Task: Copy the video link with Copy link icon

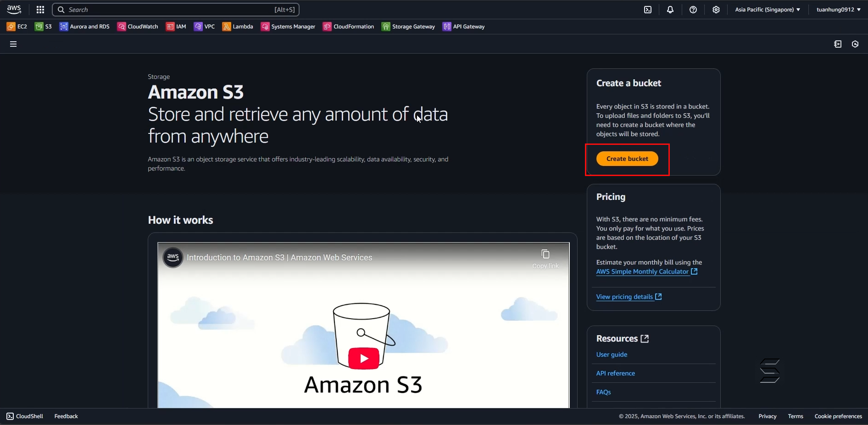Action: [x=545, y=259]
